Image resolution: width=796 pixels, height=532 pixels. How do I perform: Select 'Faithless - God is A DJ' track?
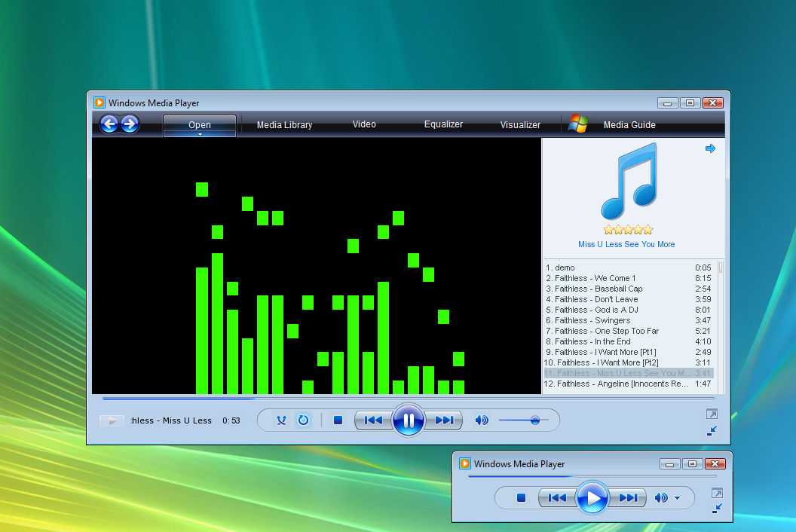[x=629, y=310]
